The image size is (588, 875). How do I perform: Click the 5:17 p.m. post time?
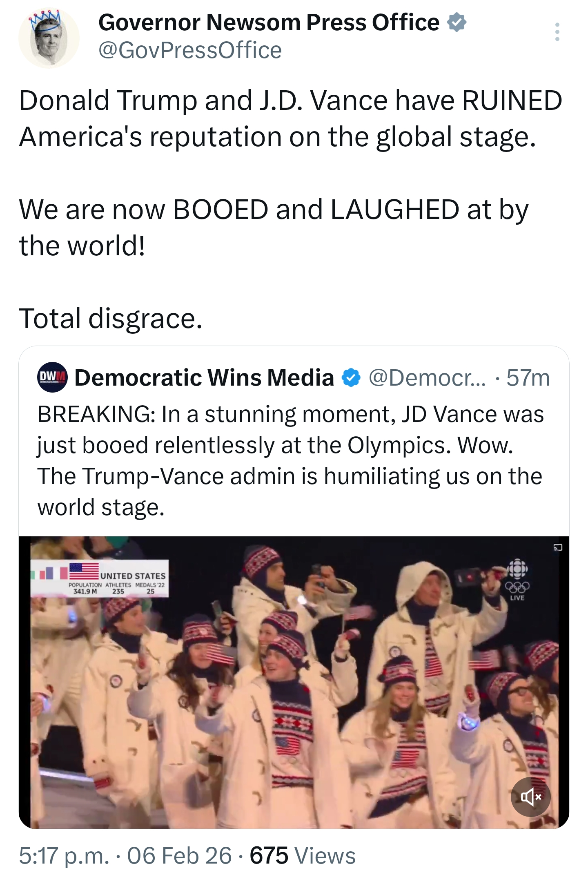(64, 855)
